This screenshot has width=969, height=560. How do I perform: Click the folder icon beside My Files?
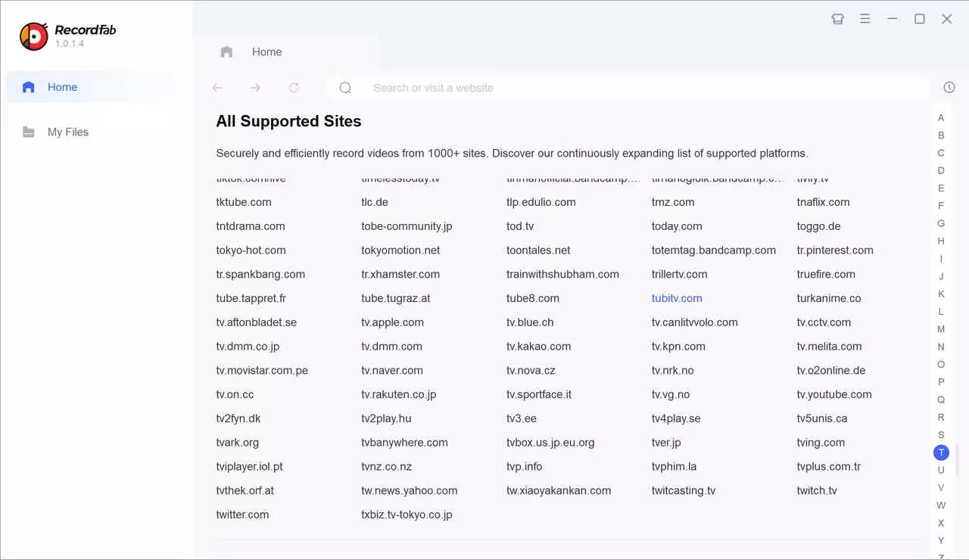click(x=29, y=132)
